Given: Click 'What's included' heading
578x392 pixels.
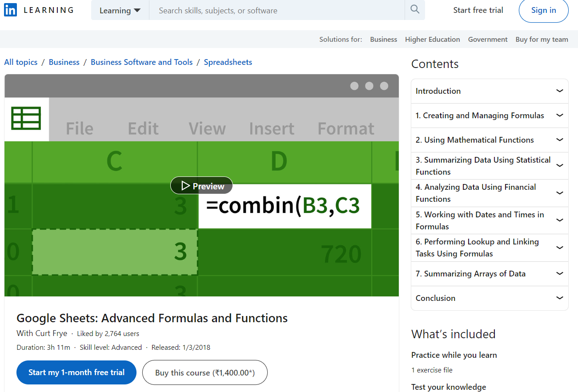Looking at the screenshot, I should click(x=453, y=334).
